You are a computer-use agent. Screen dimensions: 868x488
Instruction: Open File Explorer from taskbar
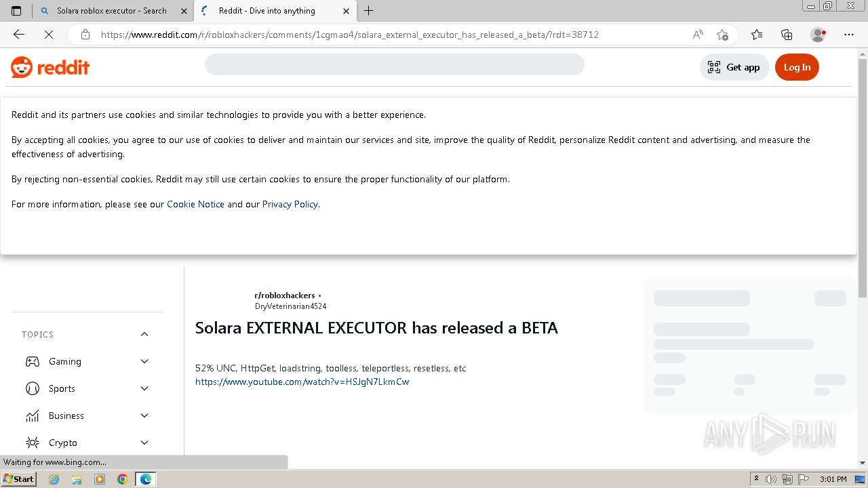[x=77, y=479]
